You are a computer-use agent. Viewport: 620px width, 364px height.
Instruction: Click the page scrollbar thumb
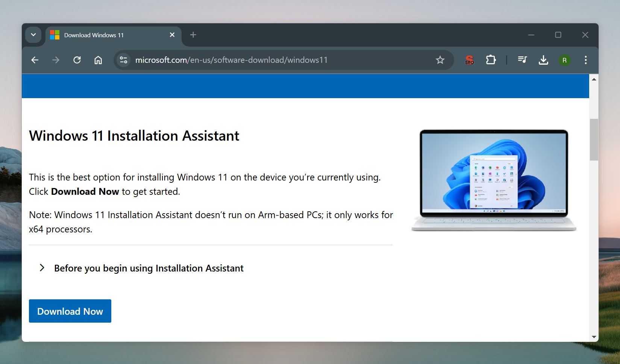coord(594,140)
